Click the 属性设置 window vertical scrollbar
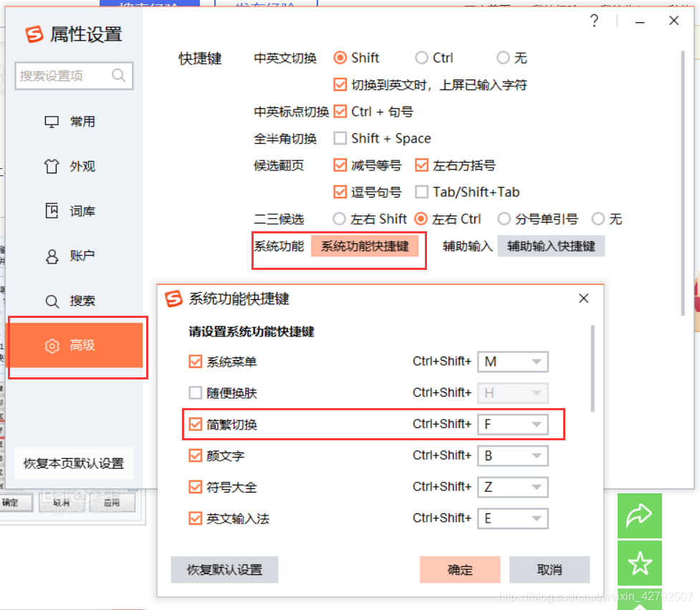700x610 pixels. tap(683, 183)
